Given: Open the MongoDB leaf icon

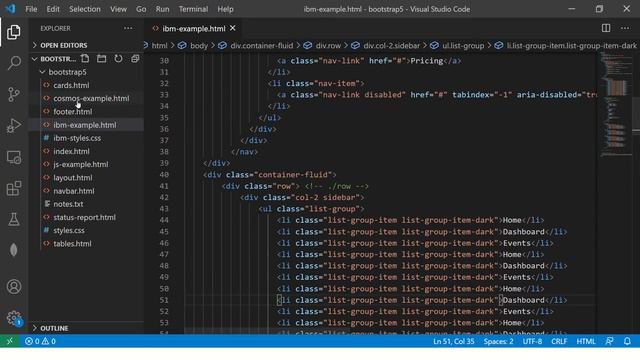Looking at the screenshot, I should 13,250.
